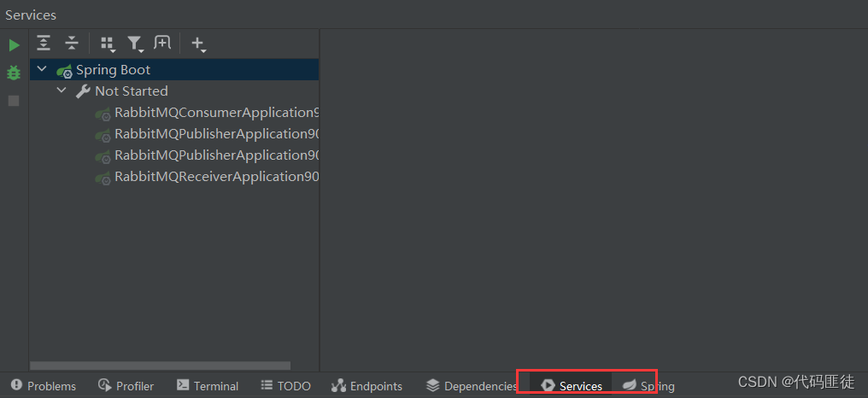Select the Not Started tree row

pyautogui.click(x=174, y=91)
